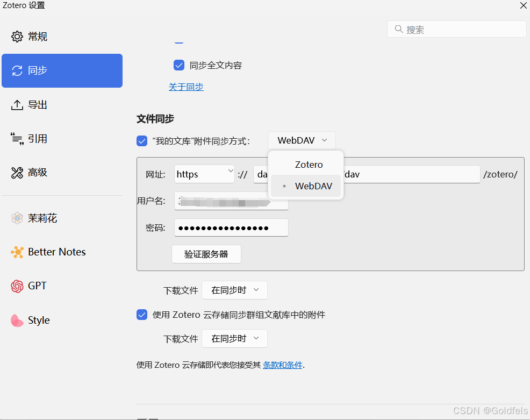Toggle "我的文库"附件同步方式 checkbox
The image size is (530, 420).
[142, 141]
